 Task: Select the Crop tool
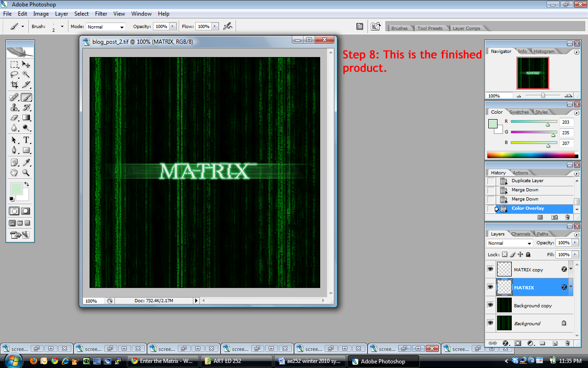click(14, 85)
